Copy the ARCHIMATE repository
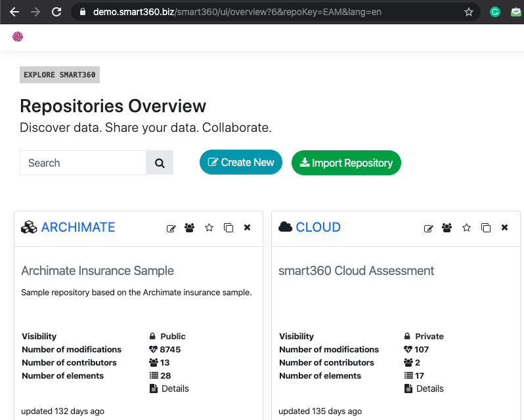Screen dimensions: 524x420 pyautogui.click(x=229, y=228)
